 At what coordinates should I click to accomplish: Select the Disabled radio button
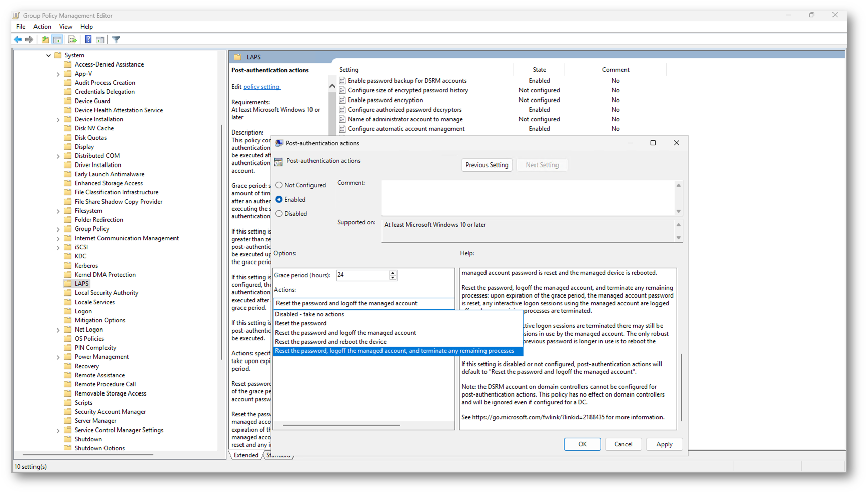pos(279,214)
